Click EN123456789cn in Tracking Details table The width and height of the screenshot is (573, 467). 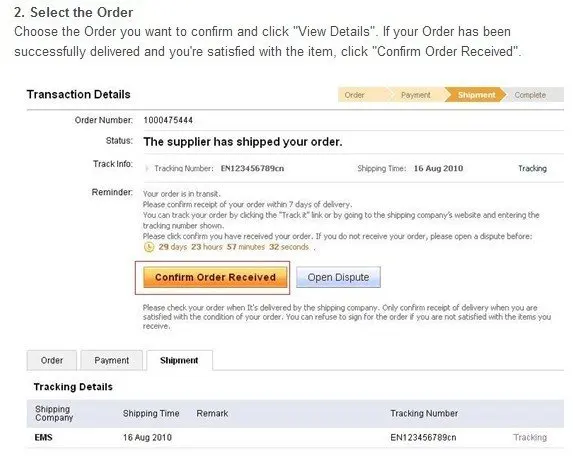[423, 437]
